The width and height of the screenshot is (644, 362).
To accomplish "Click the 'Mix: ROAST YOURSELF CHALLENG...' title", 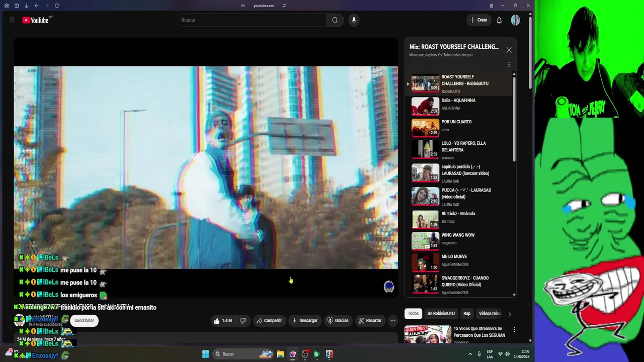I will (x=454, y=47).
